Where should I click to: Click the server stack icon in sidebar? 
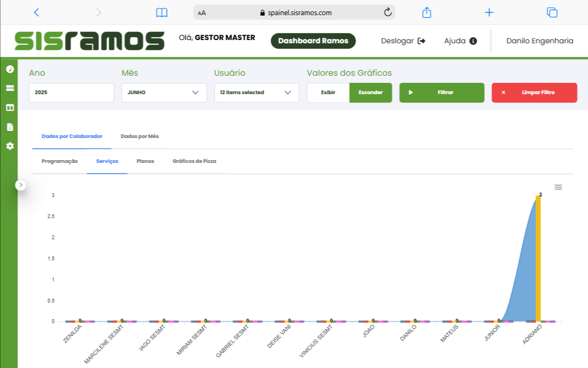[10, 88]
